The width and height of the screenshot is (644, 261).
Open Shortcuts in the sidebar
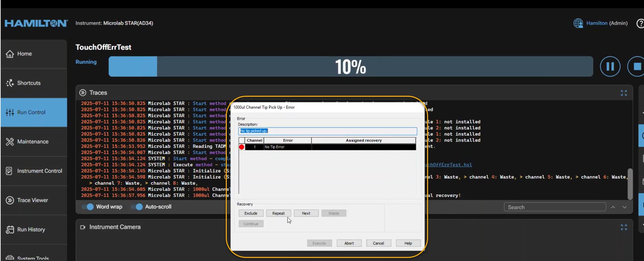click(x=34, y=83)
